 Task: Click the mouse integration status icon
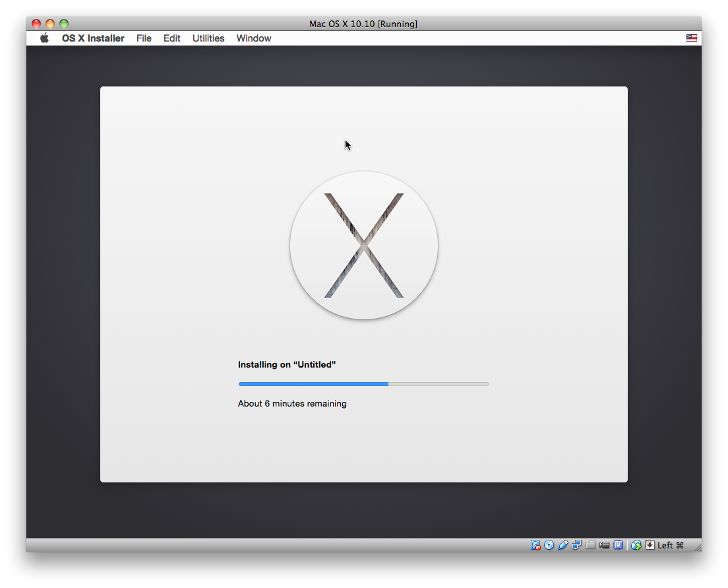[x=636, y=545]
